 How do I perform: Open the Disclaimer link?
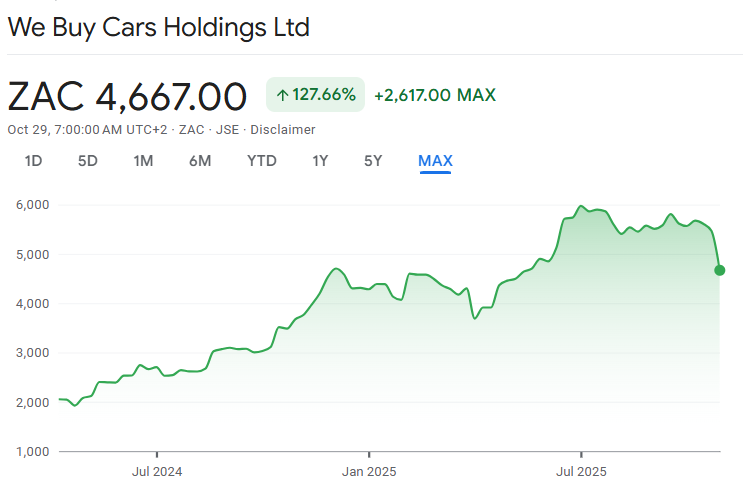pos(283,130)
